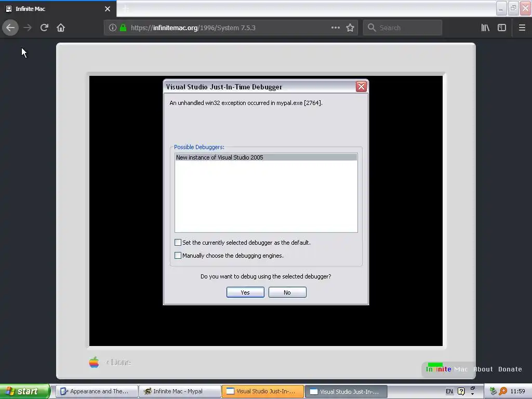Enable set selected debugger as default

click(x=178, y=242)
